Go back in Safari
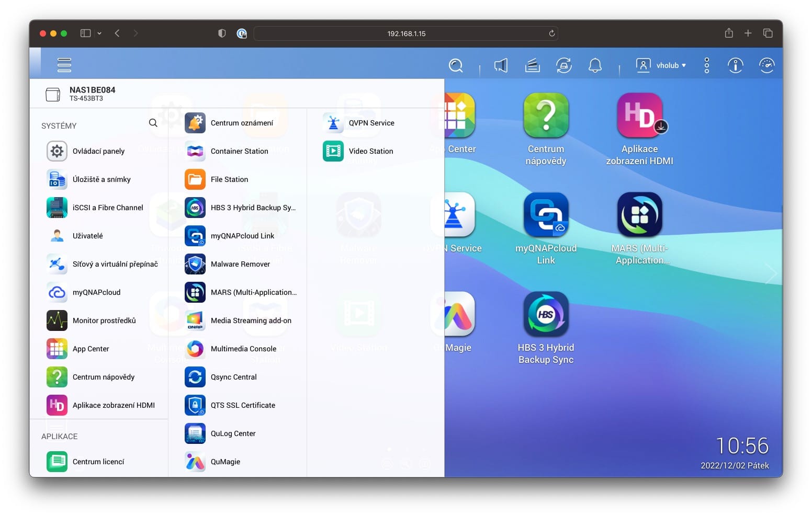This screenshot has width=812, height=516. click(117, 33)
